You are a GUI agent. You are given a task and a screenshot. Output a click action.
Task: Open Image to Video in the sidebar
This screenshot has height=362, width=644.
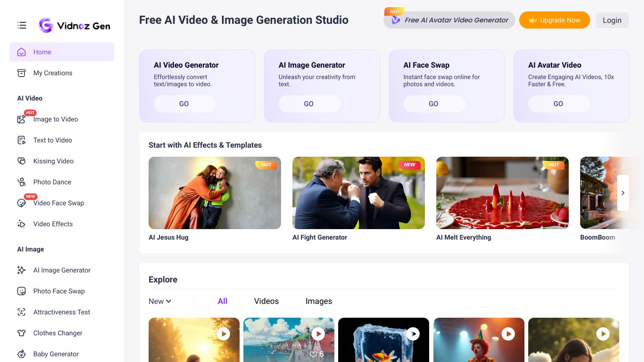tap(62, 119)
